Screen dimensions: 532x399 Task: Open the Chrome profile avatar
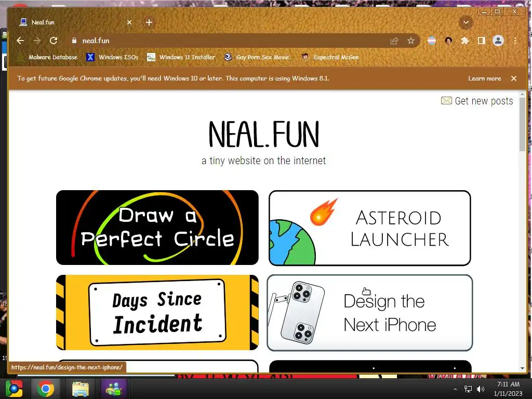498,41
